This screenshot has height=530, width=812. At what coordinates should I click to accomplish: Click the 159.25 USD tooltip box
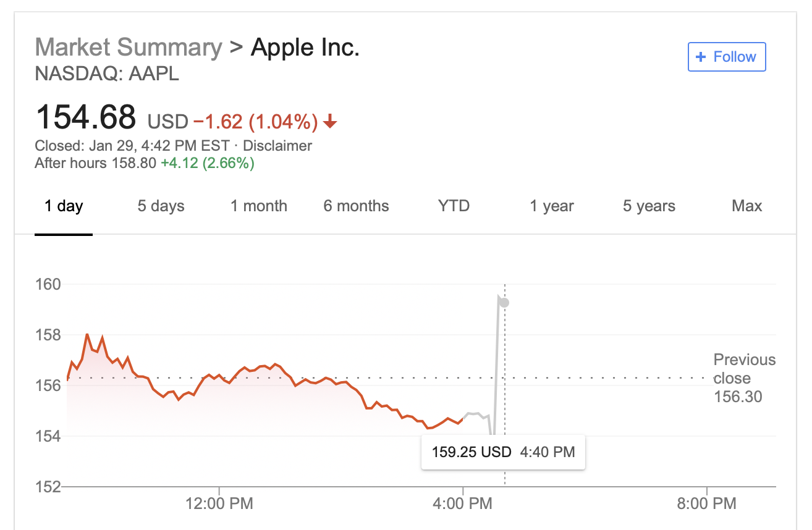[x=502, y=452]
